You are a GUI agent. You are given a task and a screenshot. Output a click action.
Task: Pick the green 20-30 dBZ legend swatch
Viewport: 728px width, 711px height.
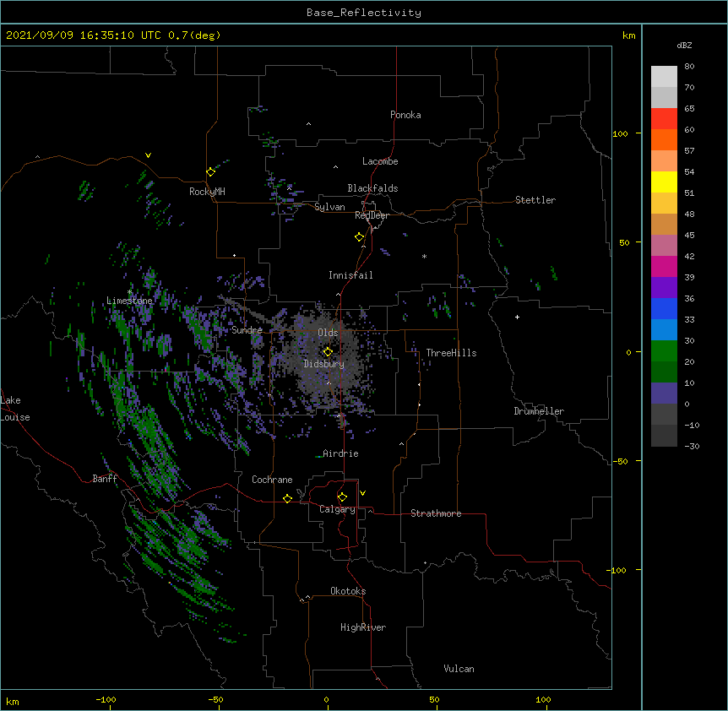point(664,351)
